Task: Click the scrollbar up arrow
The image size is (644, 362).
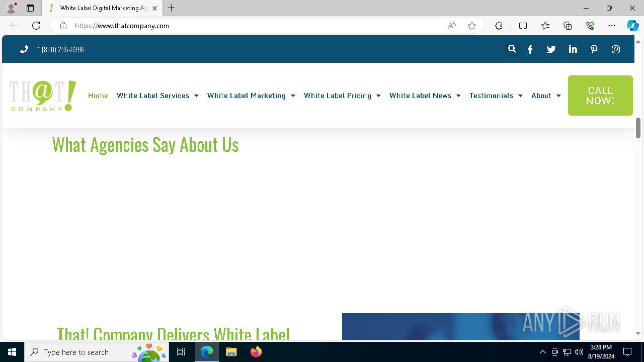Action: coord(638,41)
